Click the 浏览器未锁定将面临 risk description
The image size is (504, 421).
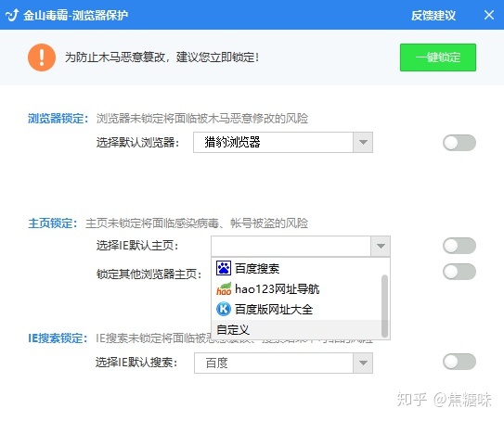202,119
